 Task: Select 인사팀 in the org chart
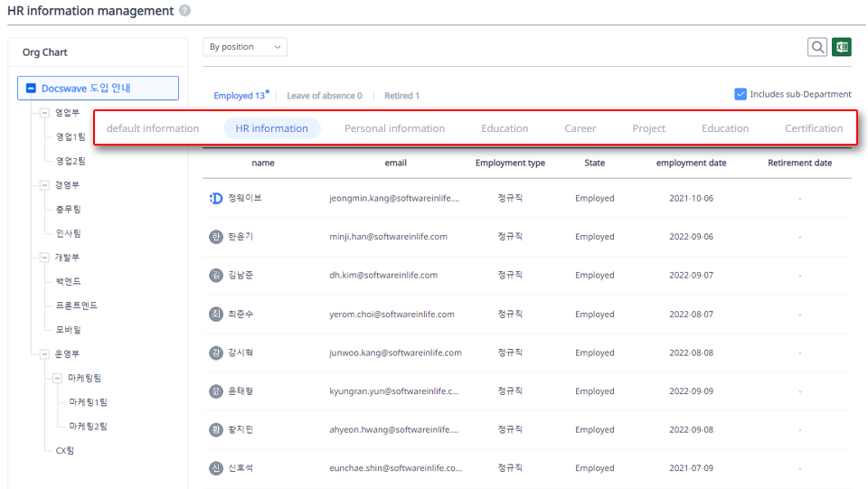(x=68, y=233)
